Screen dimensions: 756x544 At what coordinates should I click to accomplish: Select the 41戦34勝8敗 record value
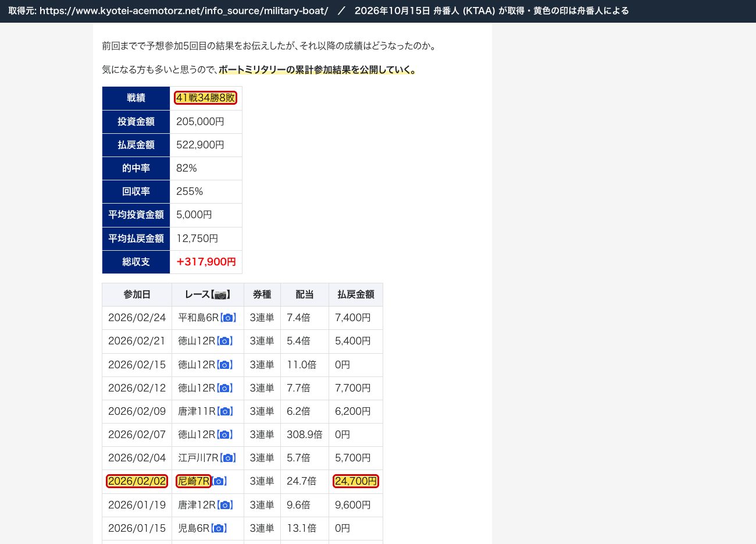pyautogui.click(x=205, y=98)
